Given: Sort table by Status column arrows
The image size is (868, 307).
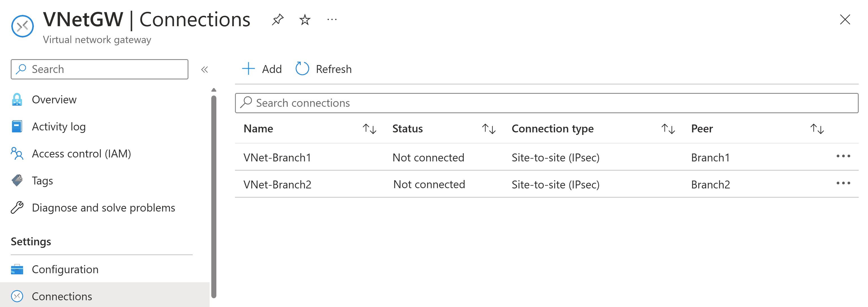Looking at the screenshot, I should pos(488,129).
